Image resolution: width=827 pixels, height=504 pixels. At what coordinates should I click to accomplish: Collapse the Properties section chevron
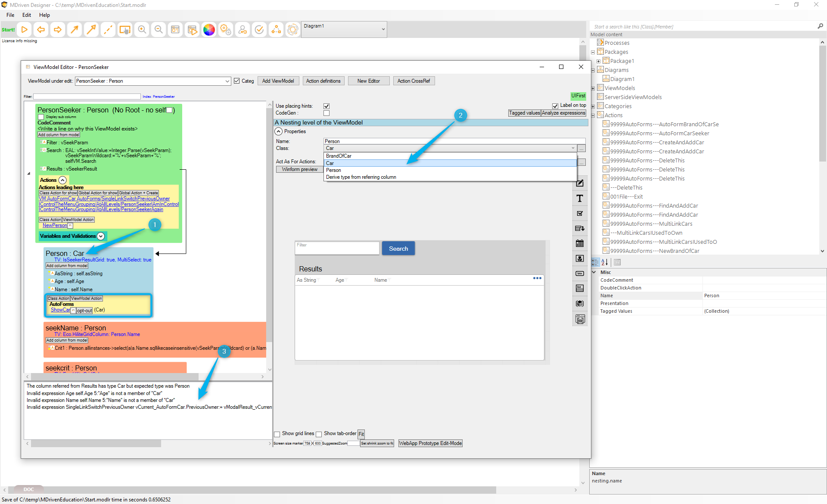click(279, 131)
